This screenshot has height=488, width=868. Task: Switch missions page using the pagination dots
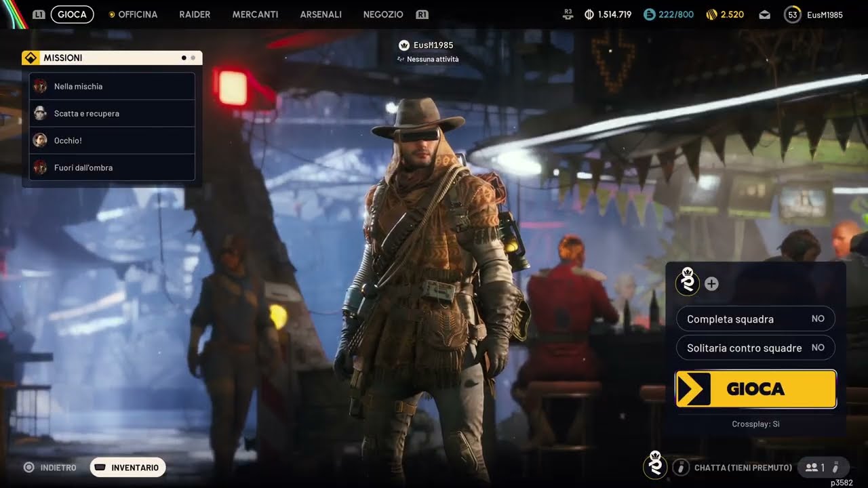pos(189,58)
